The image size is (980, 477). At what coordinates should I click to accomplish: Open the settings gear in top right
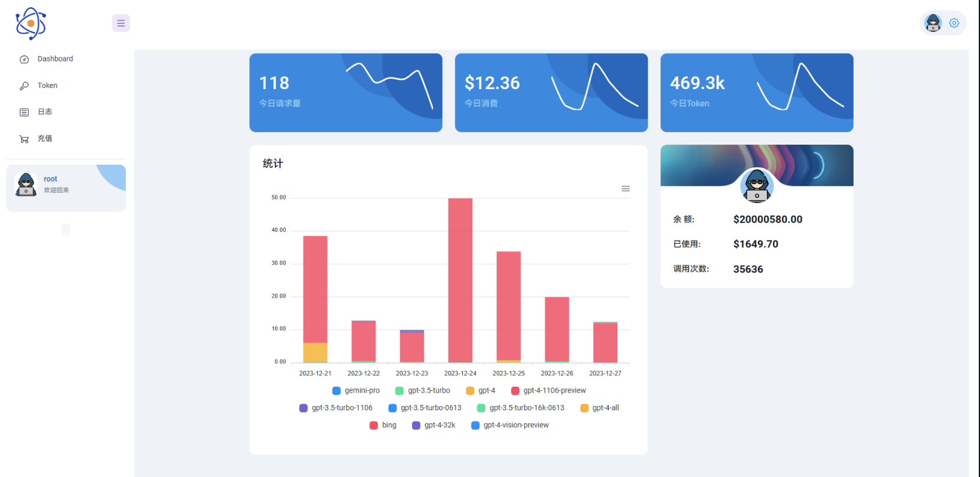tap(954, 23)
